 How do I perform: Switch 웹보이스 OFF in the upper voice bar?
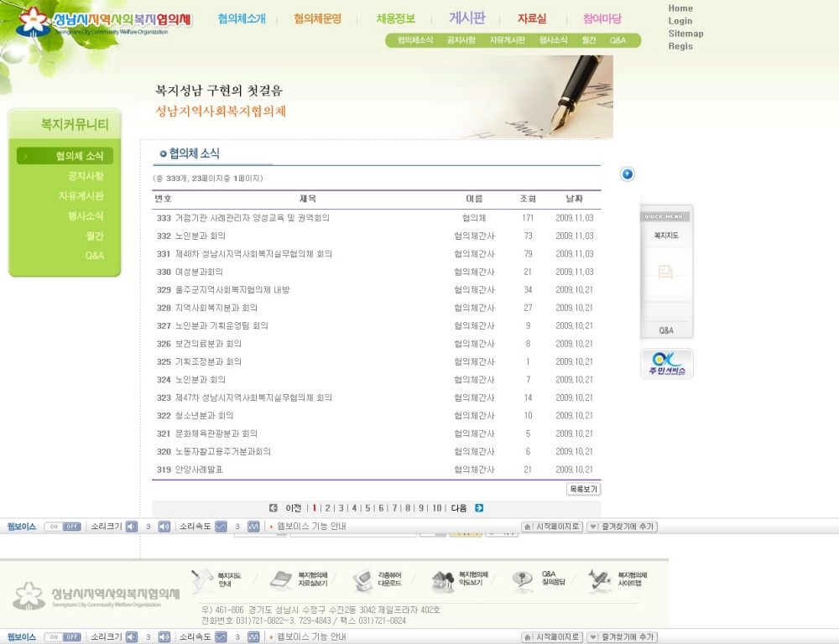(x=72, y=527)
